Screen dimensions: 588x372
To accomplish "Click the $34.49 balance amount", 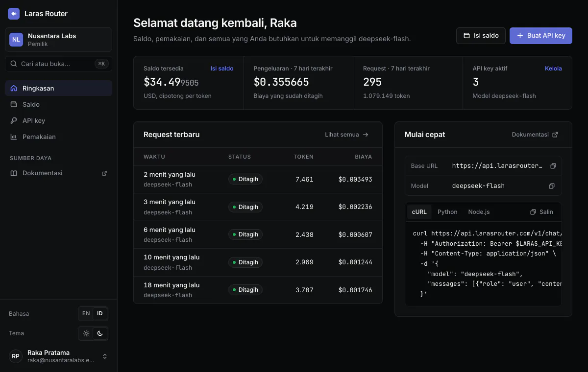I will coord(171,82).
